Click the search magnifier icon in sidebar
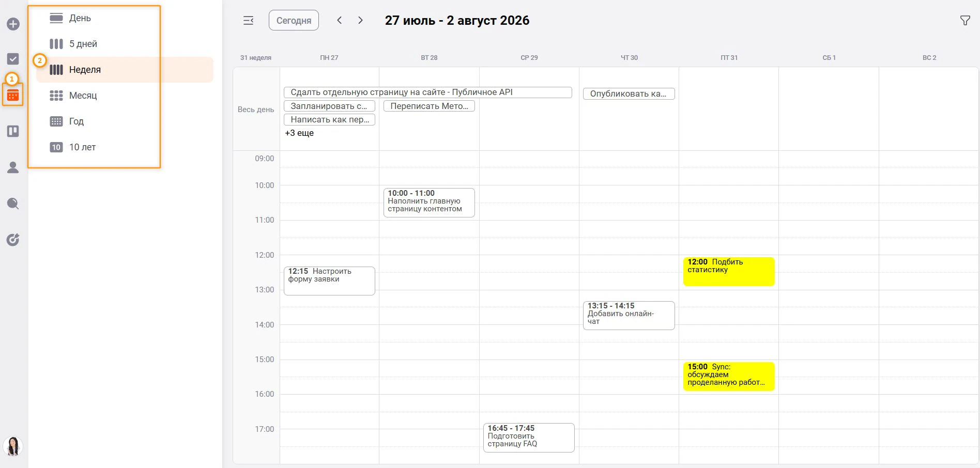 13,204
